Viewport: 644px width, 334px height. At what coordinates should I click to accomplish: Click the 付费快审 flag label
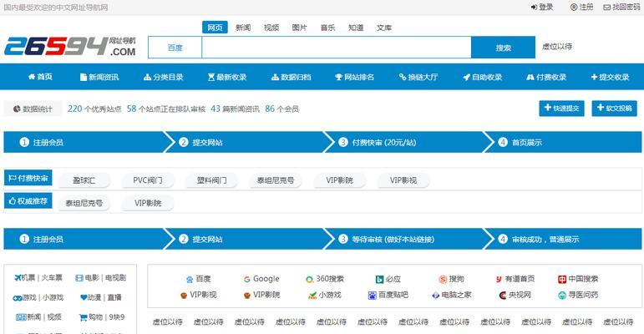click(28, 178)
